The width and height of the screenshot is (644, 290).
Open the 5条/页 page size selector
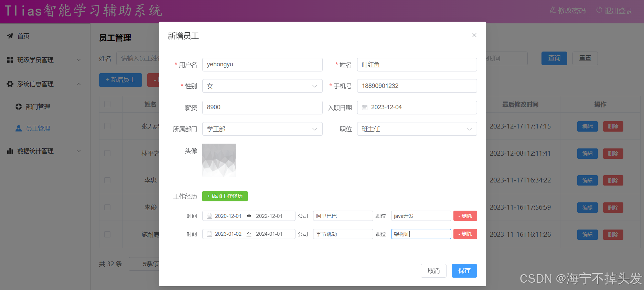[144, 264]
